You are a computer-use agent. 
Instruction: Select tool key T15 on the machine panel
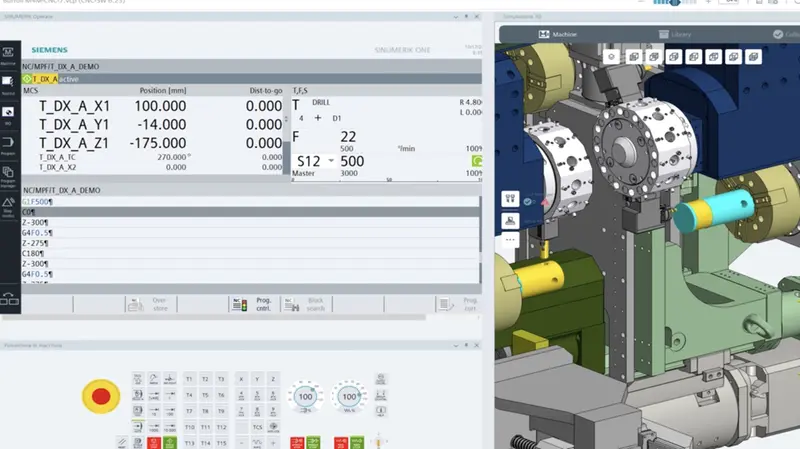click(x=221, y=443)
